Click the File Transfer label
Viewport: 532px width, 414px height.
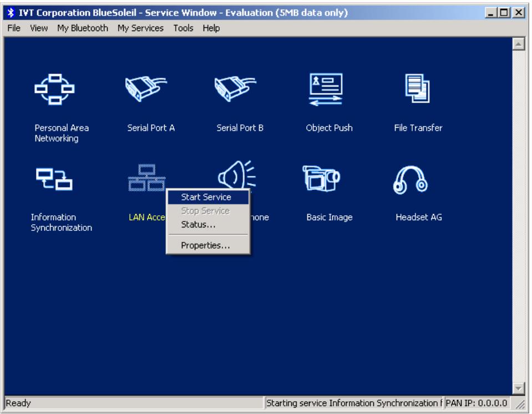click(x=418, y=128)
